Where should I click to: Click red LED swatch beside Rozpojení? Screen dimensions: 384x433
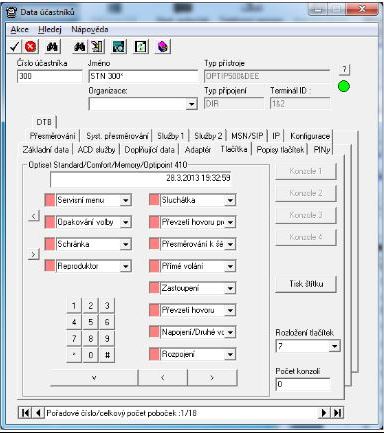(x=154, y=354)
